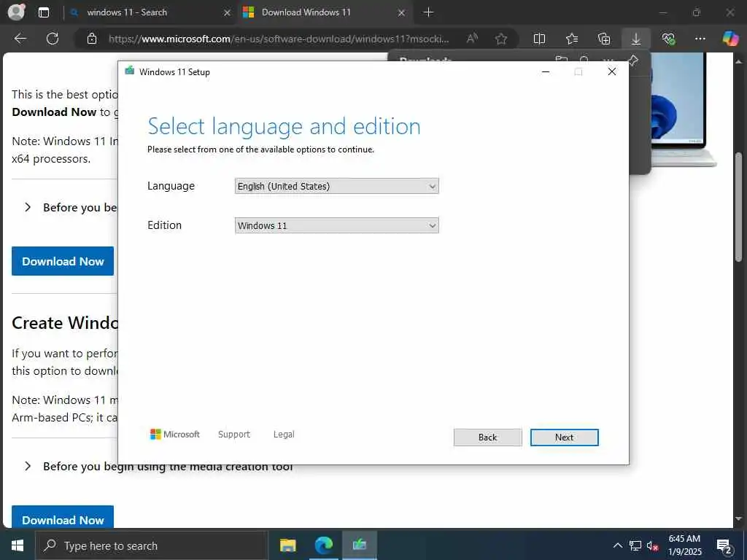Screen dimensions: 747x560
Task: Open network status tray icon
Action: click(635, 545)
